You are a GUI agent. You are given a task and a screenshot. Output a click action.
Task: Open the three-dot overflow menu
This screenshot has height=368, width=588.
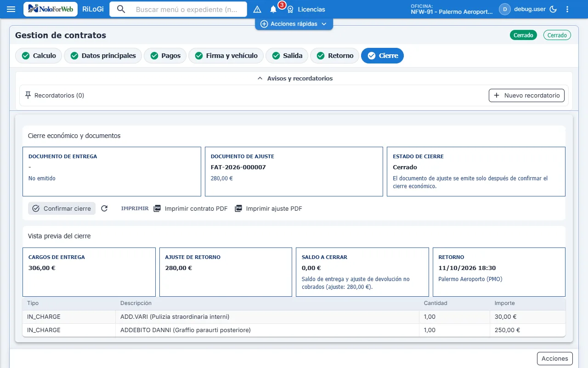567,9
